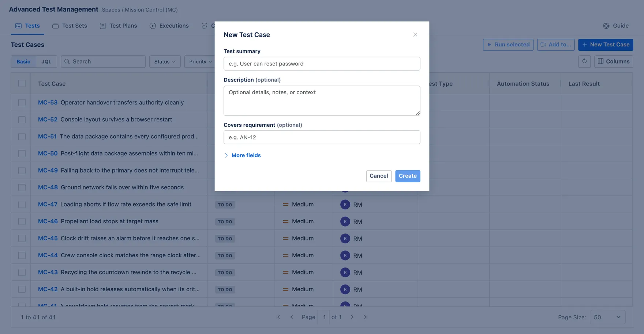
Task: Click the New Test Case toolbar button
Action: pos(606,45)
